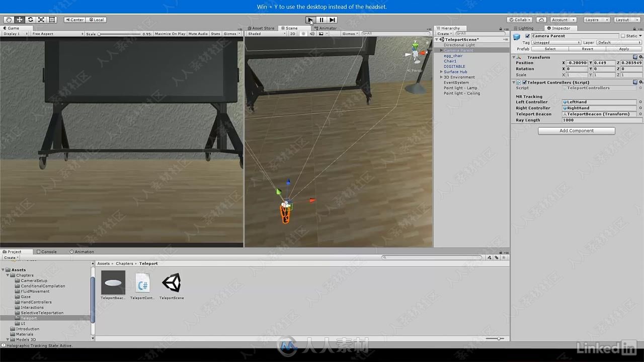Image resolution: width=644 pixels, height=362 pixels.
Task: Open the Layers dropdown
Action: tap(596, 20)
